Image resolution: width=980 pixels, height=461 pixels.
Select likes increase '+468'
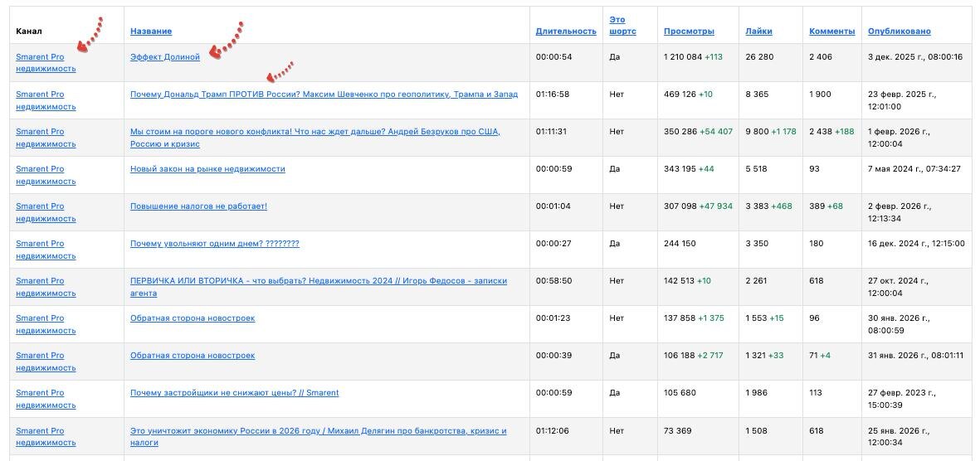click(781, 206)
